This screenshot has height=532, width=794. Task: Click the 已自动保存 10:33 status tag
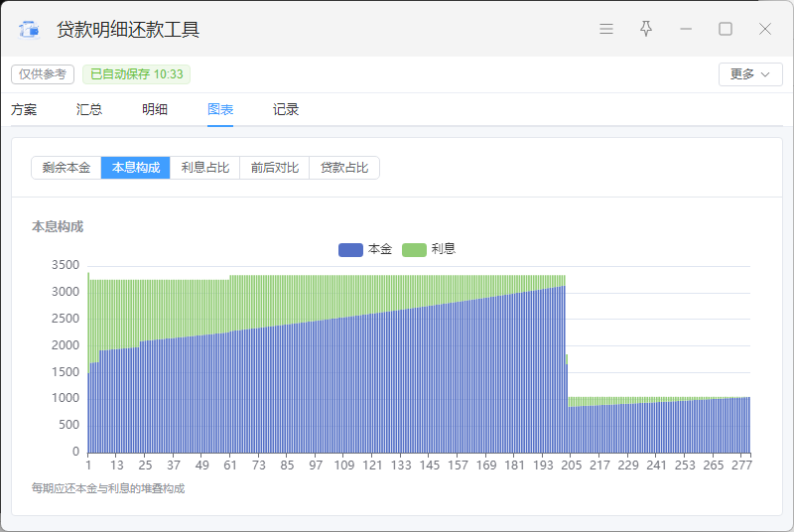[x=136, y=74]
